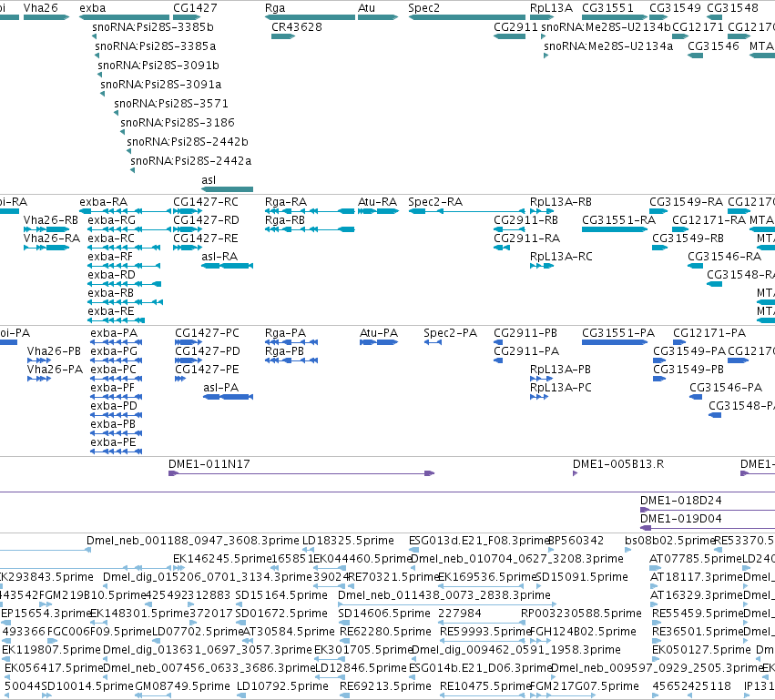Select the Rga-RB transcript line
The height and width of the screenshot is (700, 775).
click(x=310, y=229)
